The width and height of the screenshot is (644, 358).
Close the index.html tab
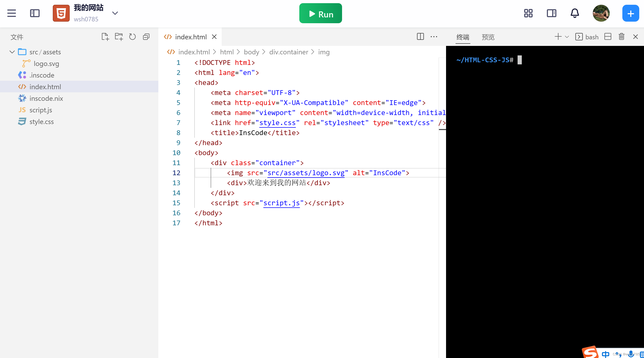(214, 37)
